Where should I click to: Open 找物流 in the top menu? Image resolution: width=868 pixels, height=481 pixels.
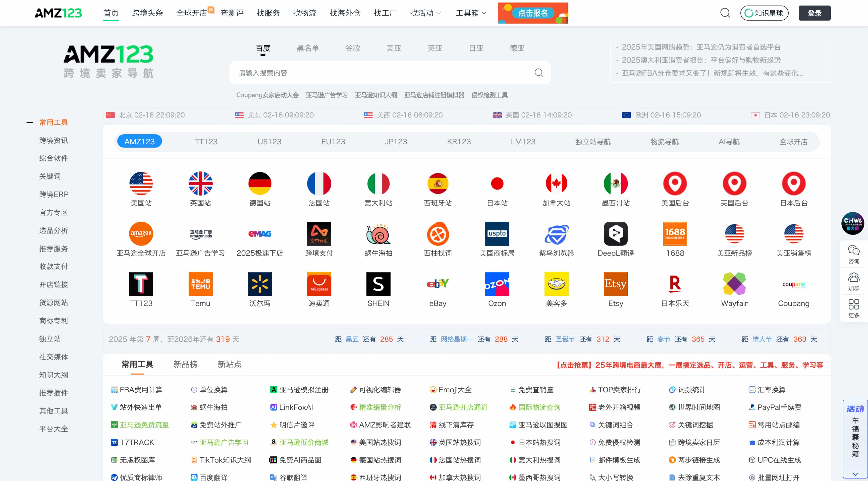305,13
